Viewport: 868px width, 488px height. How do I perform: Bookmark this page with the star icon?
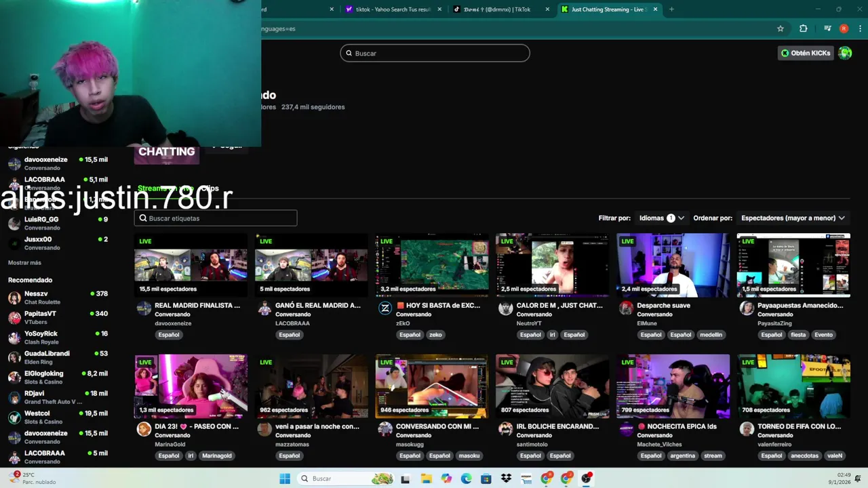click(x=781, y=28)
